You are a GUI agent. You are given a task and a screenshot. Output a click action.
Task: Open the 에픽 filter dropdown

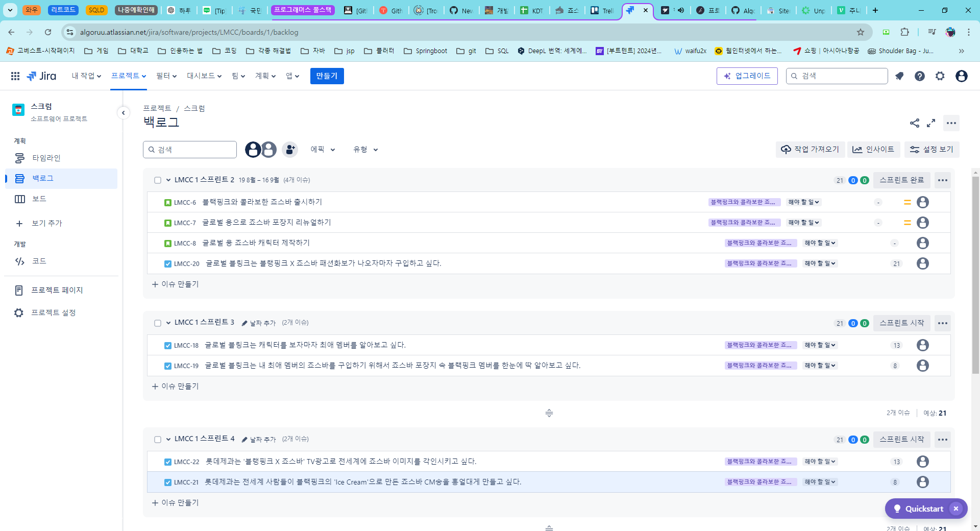click(x=323, y=150)
